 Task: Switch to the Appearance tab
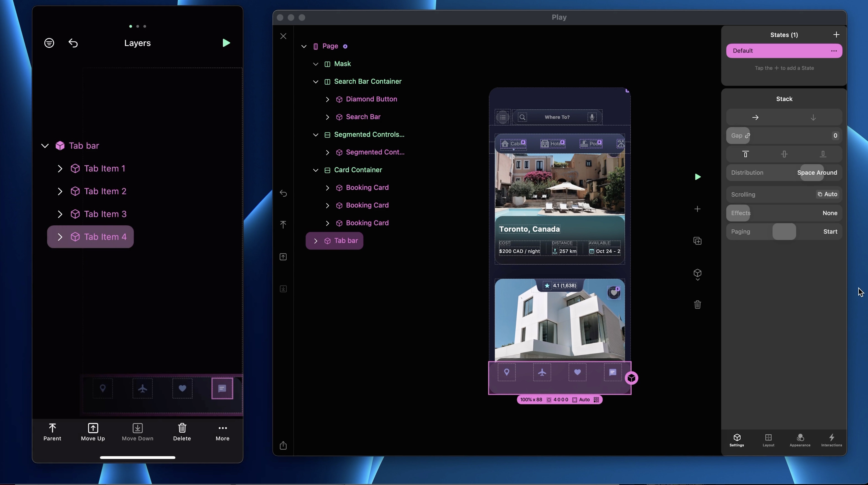click(x=800, y=440)
